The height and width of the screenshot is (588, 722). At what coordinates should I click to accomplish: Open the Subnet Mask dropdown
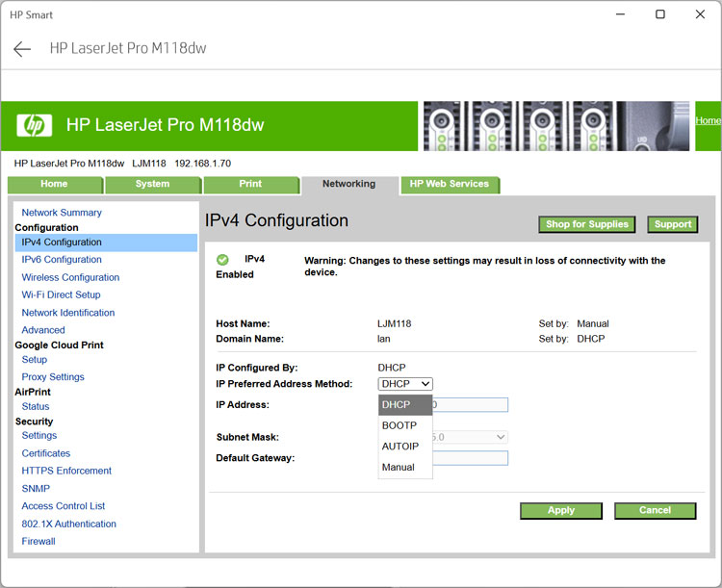coord(470,437)
